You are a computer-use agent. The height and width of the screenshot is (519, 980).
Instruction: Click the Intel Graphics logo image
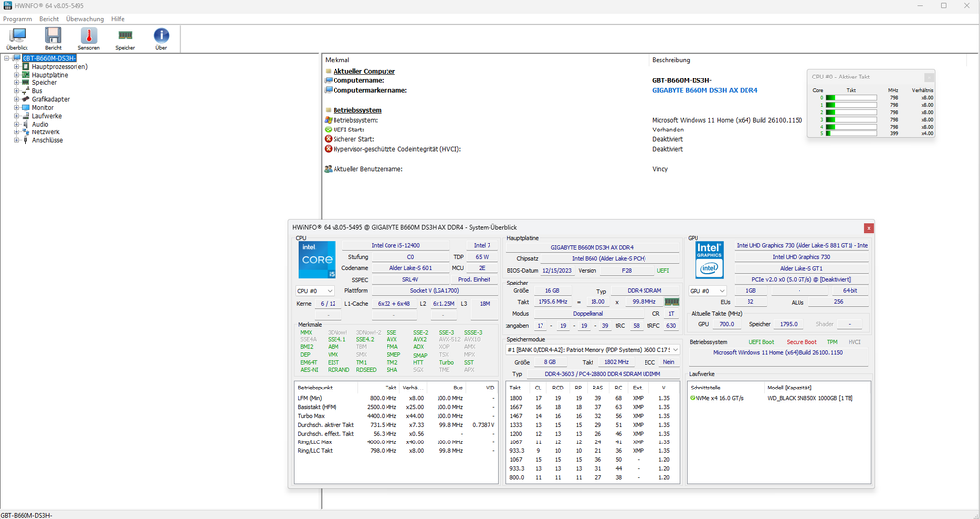709,260
